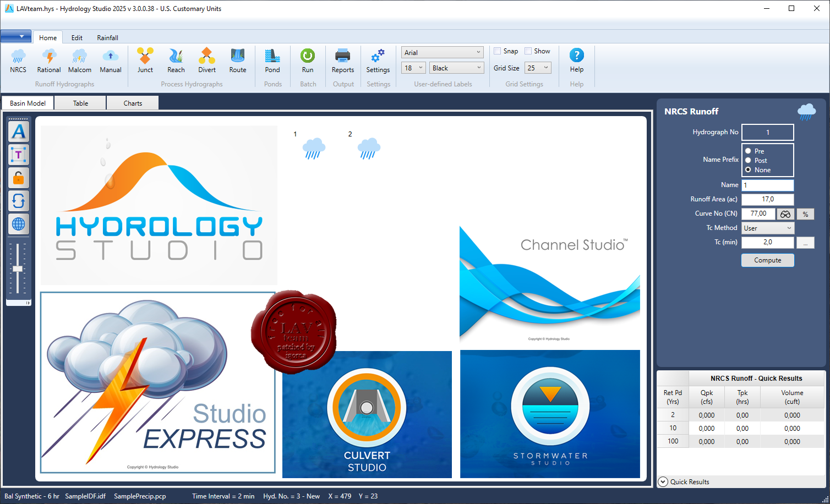Select hydrograph 2 rain cloud node
The width and height of the screenshot is (830, 504).
369,149
